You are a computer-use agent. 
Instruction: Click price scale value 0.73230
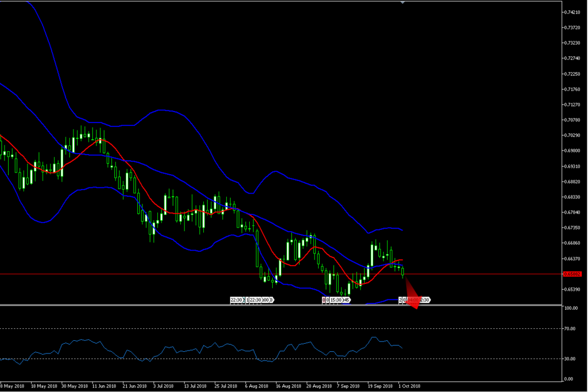pyautogui.click(x=572, y=43)
